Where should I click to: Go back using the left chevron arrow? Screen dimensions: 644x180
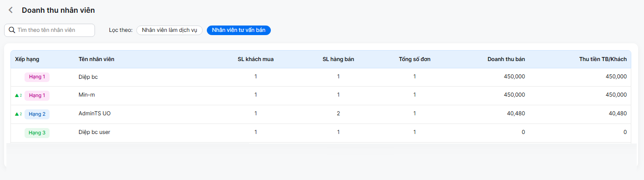[x=10, y=10]
